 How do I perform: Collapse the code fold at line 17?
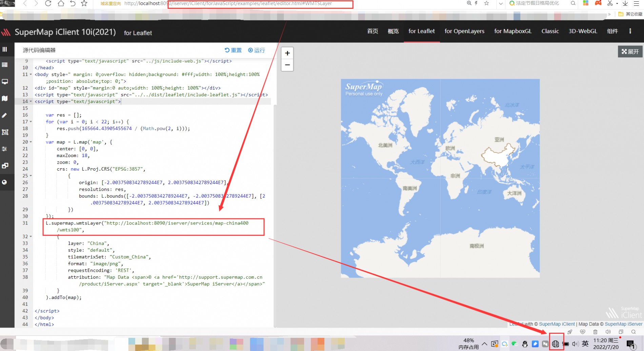click(x=31, y=122)
